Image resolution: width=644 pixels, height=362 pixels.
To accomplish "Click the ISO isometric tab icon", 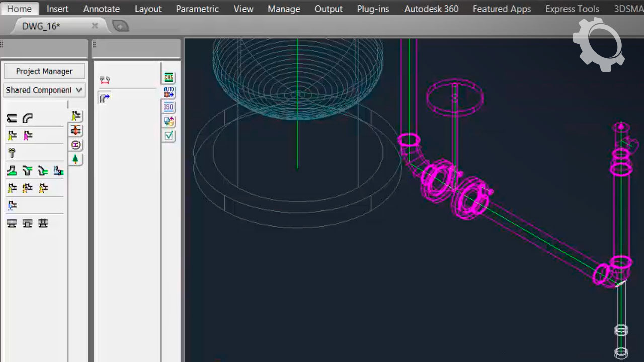I will point(169,107).
